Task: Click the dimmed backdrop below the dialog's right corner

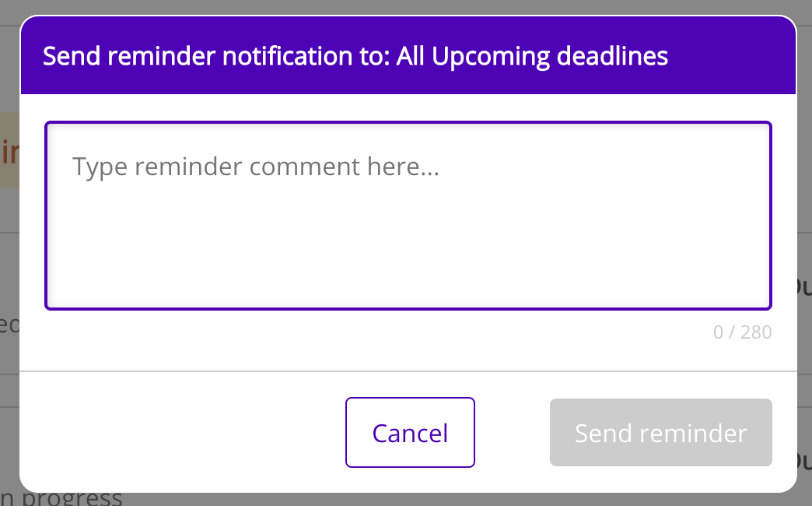Action: [x=804, y=498]
